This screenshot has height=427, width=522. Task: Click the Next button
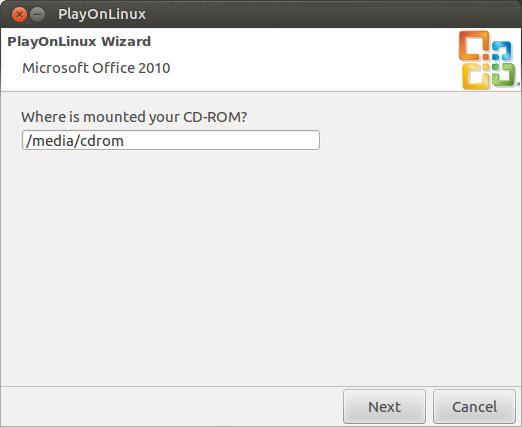coord(384,406)
